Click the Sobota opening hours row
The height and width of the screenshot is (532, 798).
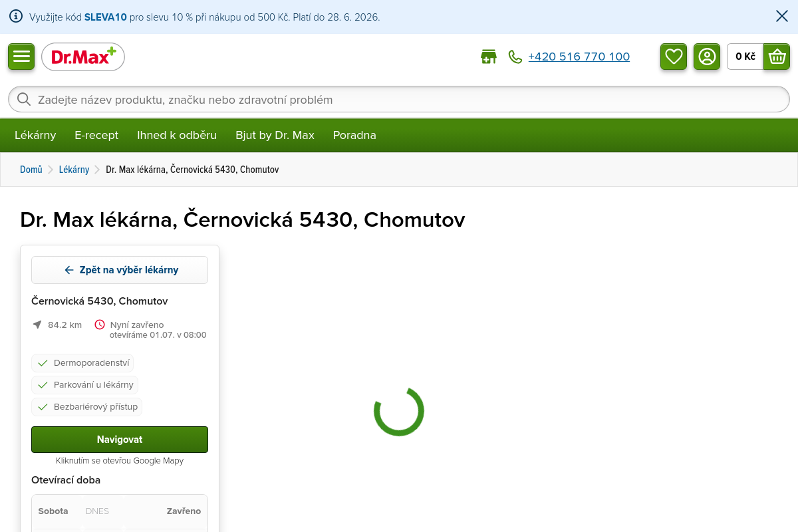click(120, 511)
